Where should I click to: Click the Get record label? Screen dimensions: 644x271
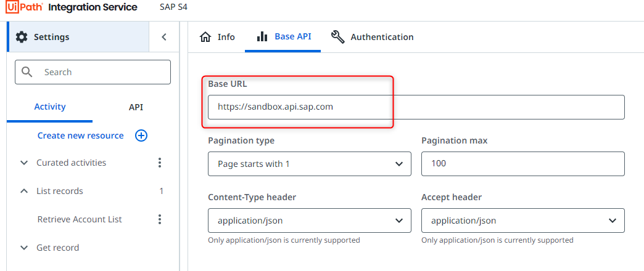(58, 248)
